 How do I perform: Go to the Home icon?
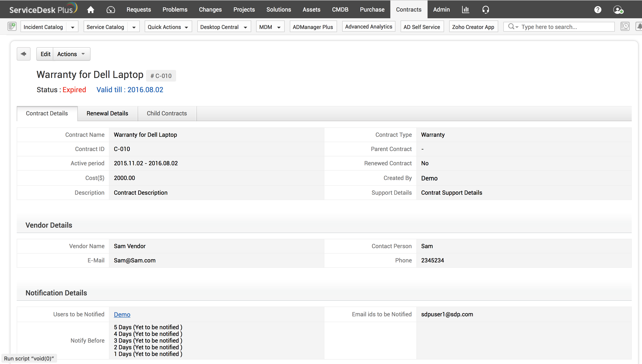pyautogui.click(x=91, y=10)
